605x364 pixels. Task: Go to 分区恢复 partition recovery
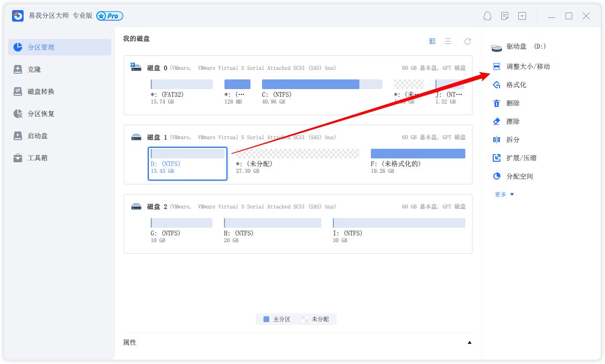coord(41,114)
